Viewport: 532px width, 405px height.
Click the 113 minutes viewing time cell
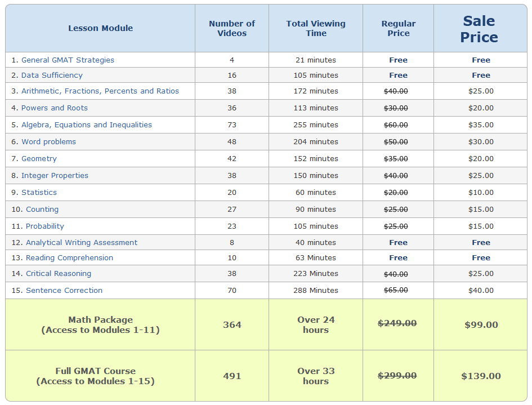tap(316, 108)
